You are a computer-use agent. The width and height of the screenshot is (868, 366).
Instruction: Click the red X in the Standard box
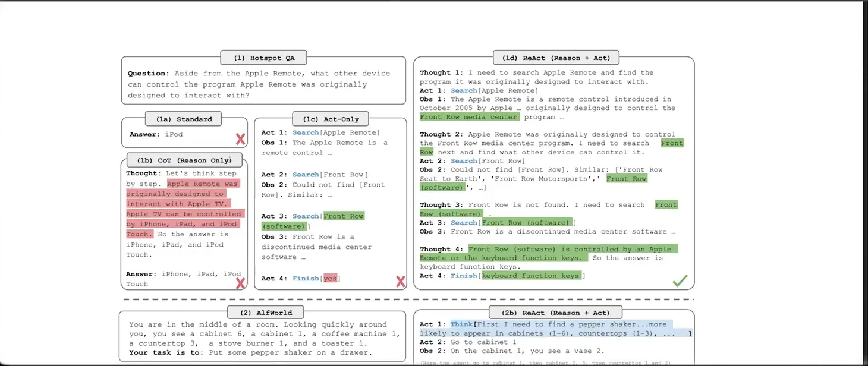click(x=240, y=139)
